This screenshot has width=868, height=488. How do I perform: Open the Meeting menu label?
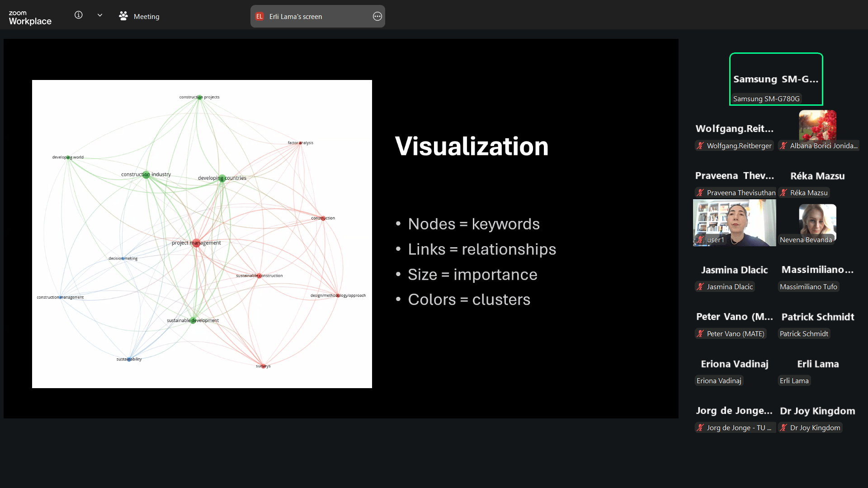point(146,17)
